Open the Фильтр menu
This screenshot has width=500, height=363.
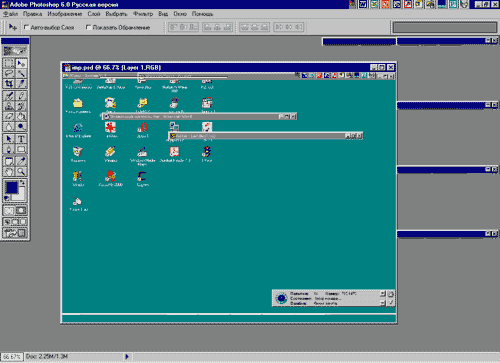coord(143,14)
